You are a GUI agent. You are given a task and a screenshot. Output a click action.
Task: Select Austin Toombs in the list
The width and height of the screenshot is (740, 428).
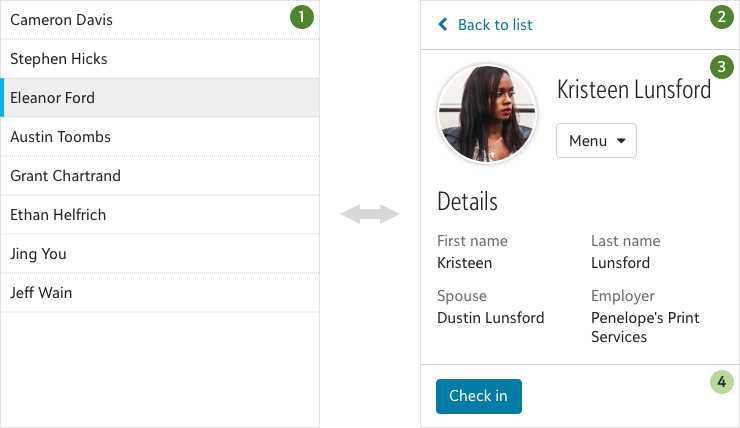[x=160, y=137]
